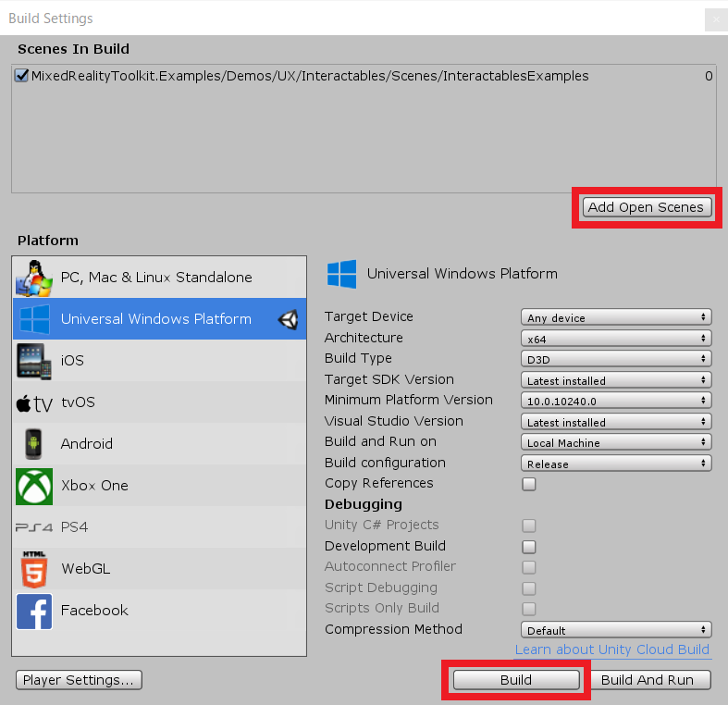Select the iOS platform row
Screen dimensions: 728x705
[159, 361]
